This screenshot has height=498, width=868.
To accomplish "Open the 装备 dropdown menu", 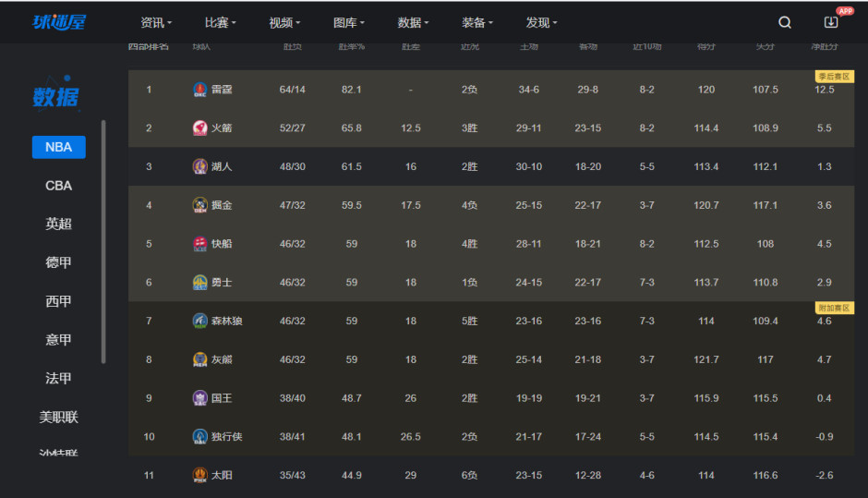I will [x=476, y=23].
